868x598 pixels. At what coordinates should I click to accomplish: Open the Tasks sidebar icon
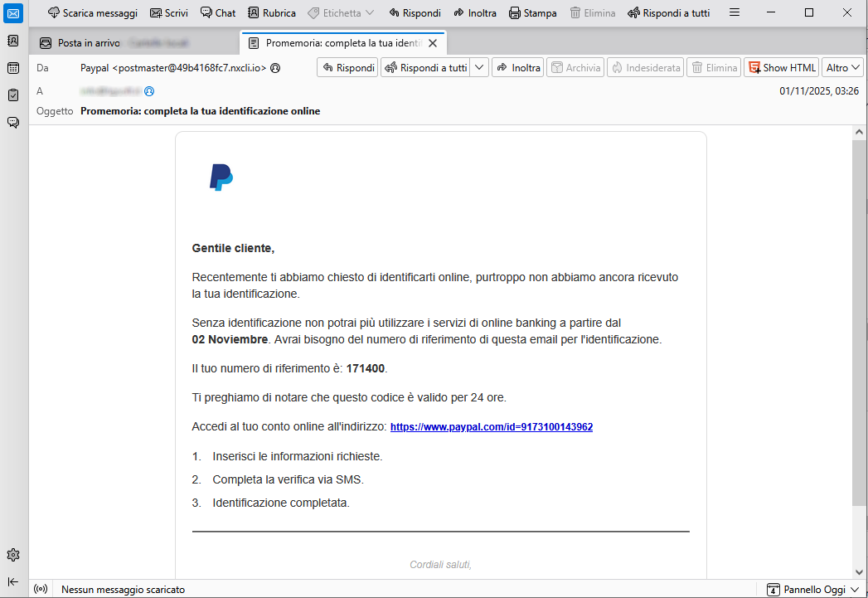(x=13, y=95)
